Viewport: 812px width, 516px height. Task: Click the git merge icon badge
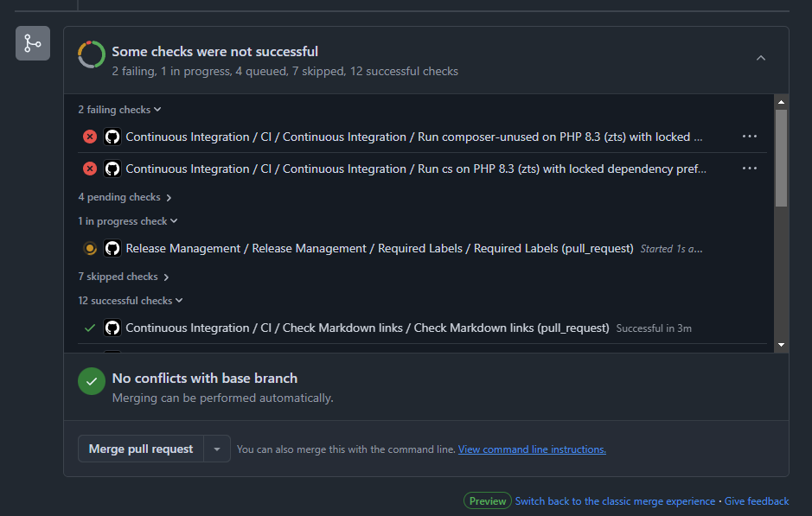tap(33, 43)
